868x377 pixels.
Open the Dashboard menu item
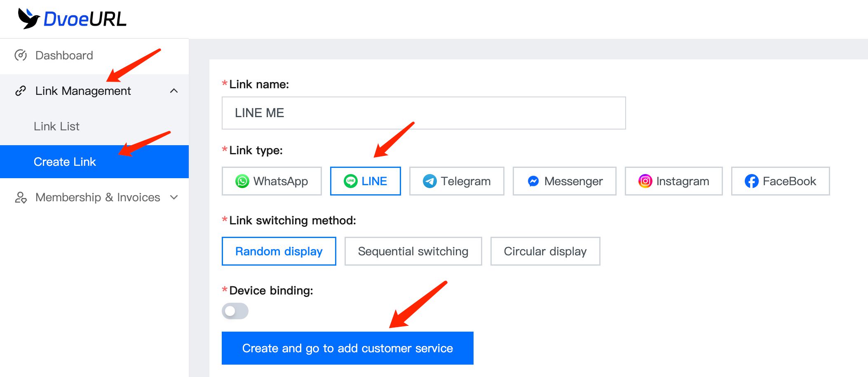point(94,55)
